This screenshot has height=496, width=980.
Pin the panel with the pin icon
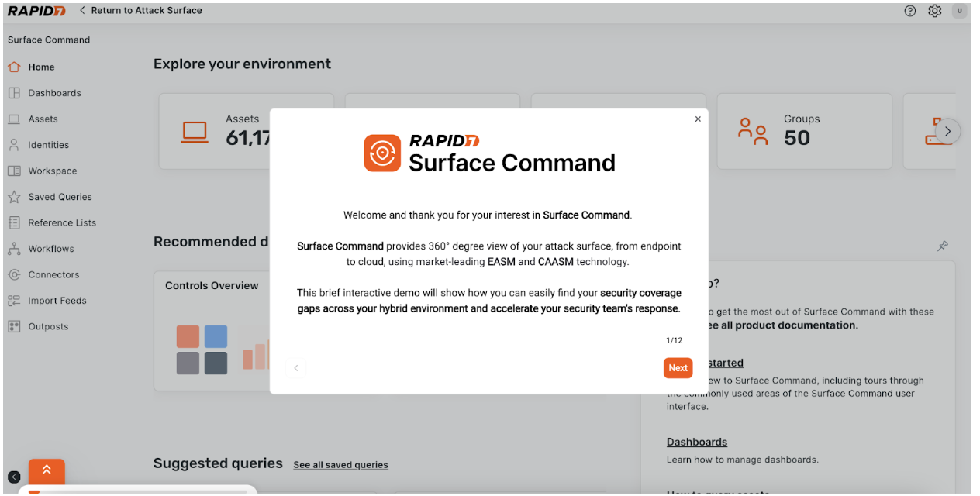click(x=943, y=246)
